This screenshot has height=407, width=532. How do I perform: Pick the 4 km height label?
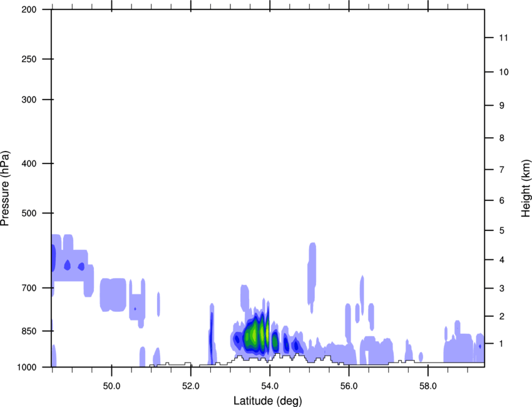tap(501, 260)
